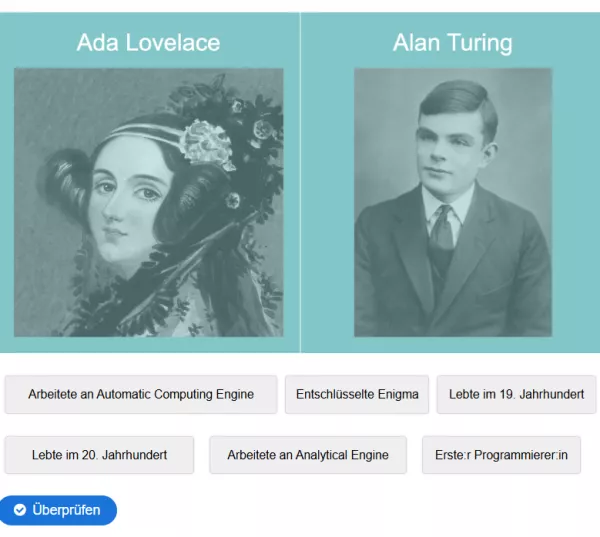This screenshot has width=600, height=537.
Task: Click teal area below Ada Lovelace portrait
Action: [148, 345]
